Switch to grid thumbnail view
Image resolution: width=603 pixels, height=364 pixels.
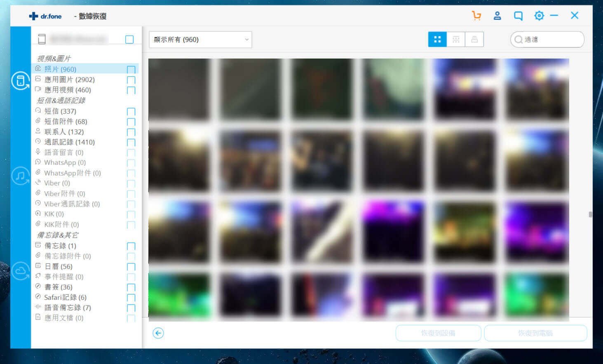click(x=437, y=40)
